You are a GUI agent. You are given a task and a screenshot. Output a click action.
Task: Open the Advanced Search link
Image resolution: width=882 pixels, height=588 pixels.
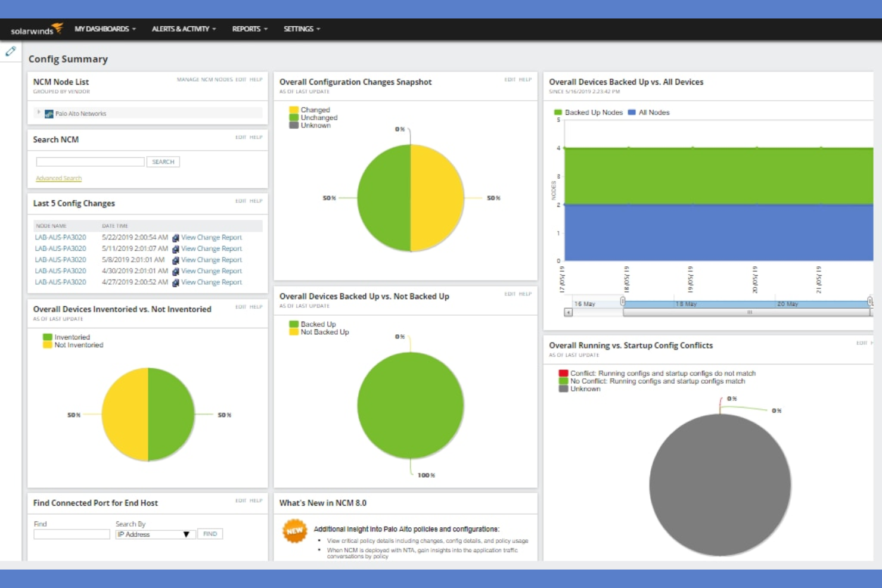(58, 178)
